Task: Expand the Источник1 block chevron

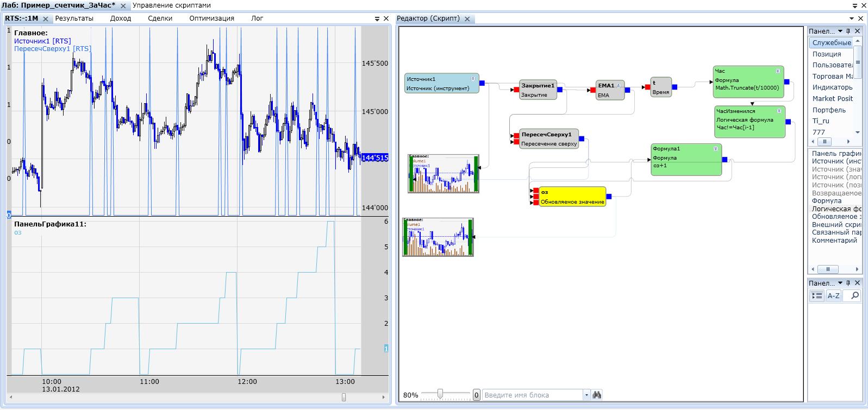Action: point(473,79)
